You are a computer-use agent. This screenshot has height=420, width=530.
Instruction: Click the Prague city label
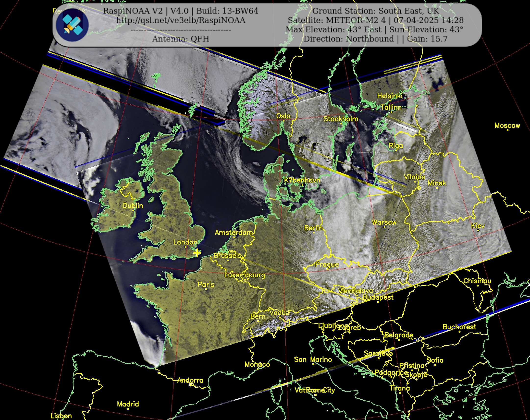point(327,265)
